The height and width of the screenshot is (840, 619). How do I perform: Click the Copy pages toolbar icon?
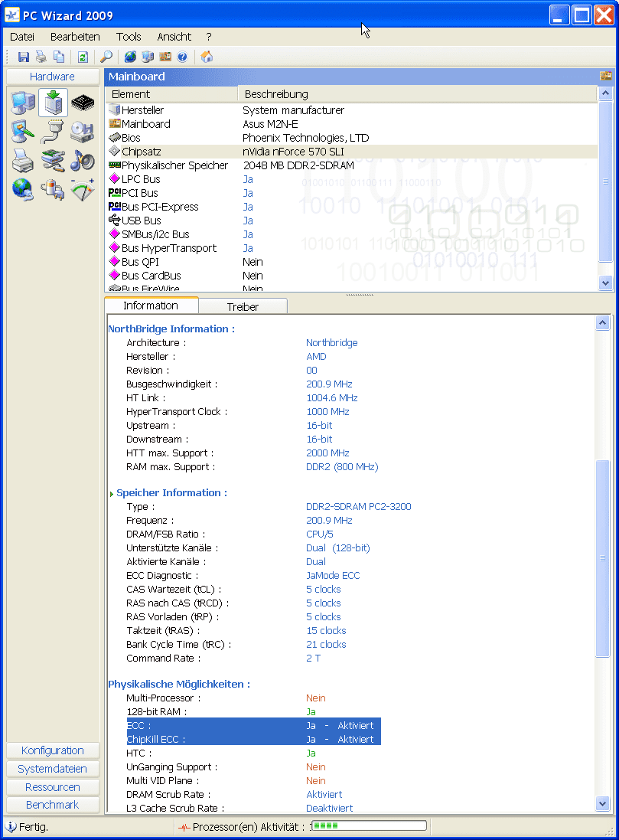(x=59, y=57)
